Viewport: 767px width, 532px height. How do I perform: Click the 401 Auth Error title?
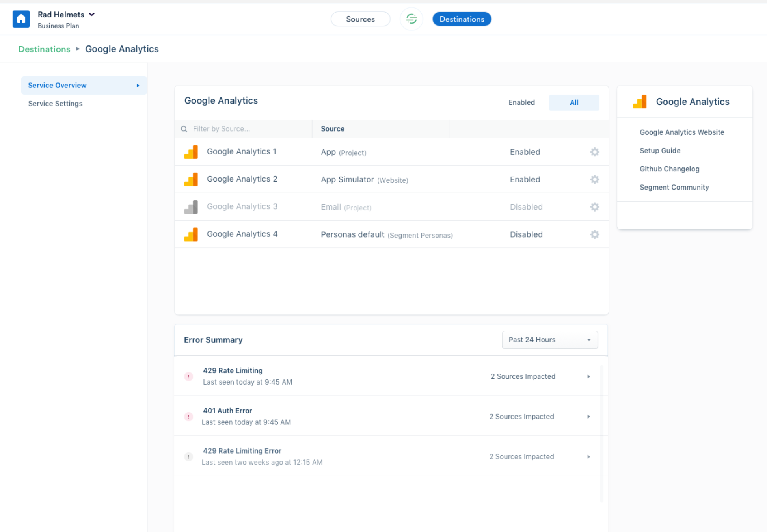227,411
